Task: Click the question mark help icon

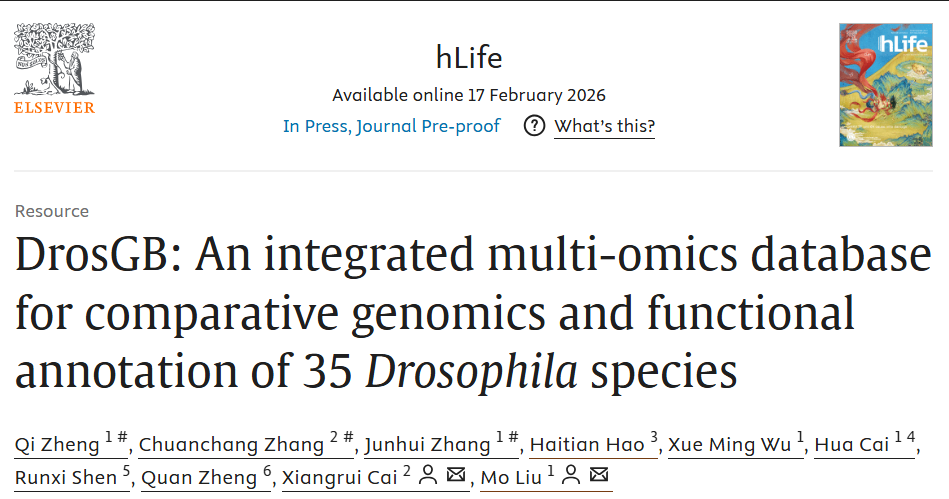Action: (x=535, y=126)
